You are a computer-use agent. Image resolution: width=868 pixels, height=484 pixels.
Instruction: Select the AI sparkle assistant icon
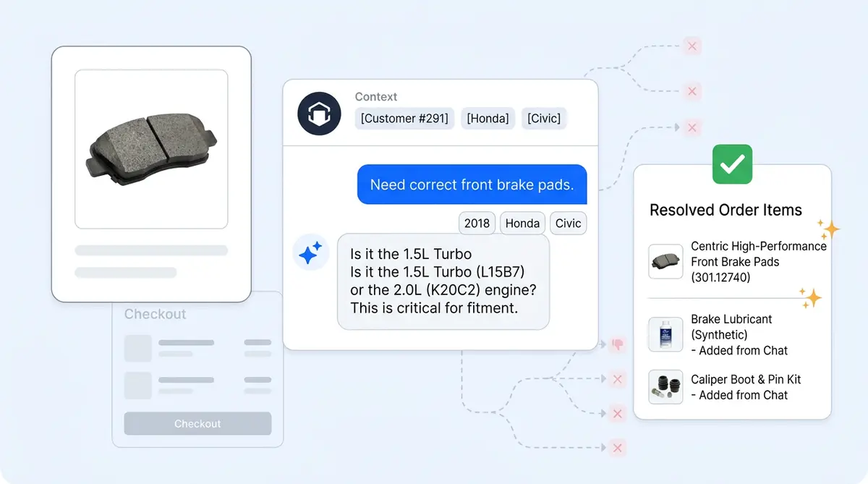(311, 252)
